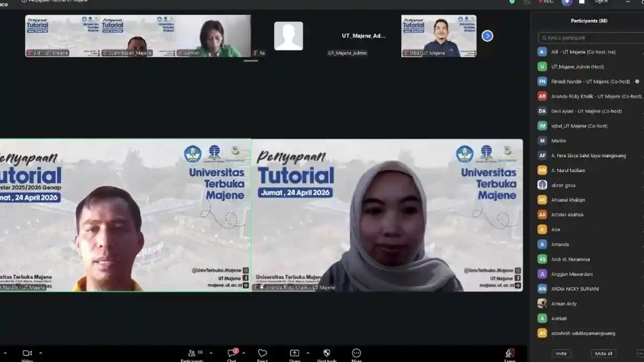Click the Share screen icon
Screen dimensions: 644x362
[x=295, y=353]
